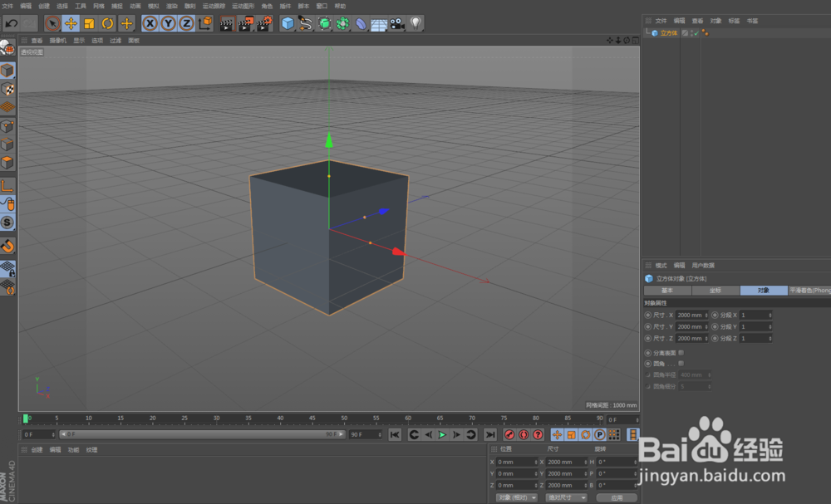Click the Cube primitive toolbar icon
Image resolution: width=831 pixels, height=504 pixels.
[287, 23]
